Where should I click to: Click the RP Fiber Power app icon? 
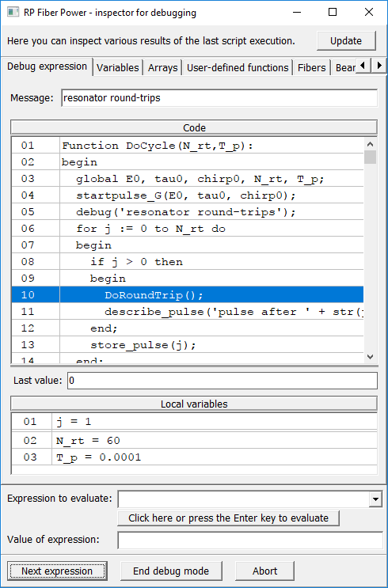point(13,12)
